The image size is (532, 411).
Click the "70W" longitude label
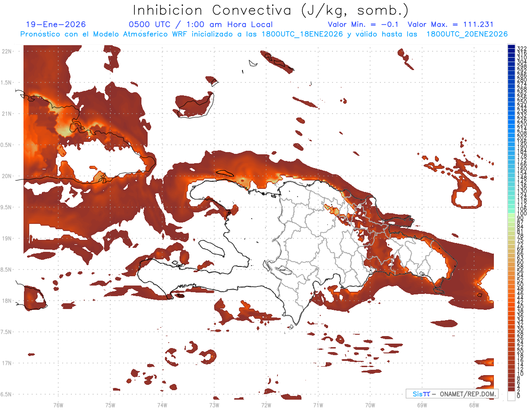coord(370,405)
